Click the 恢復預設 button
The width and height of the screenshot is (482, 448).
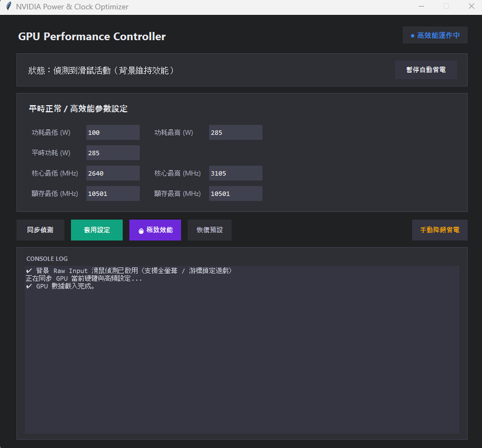[x=209, y=230]
